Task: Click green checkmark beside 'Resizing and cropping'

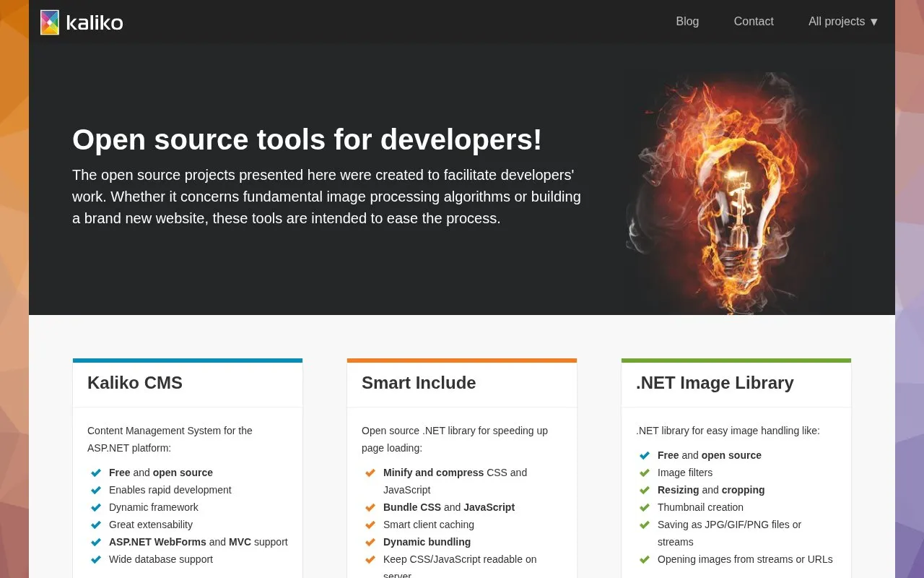Action: pyautogui.click(x=645, y=490)
